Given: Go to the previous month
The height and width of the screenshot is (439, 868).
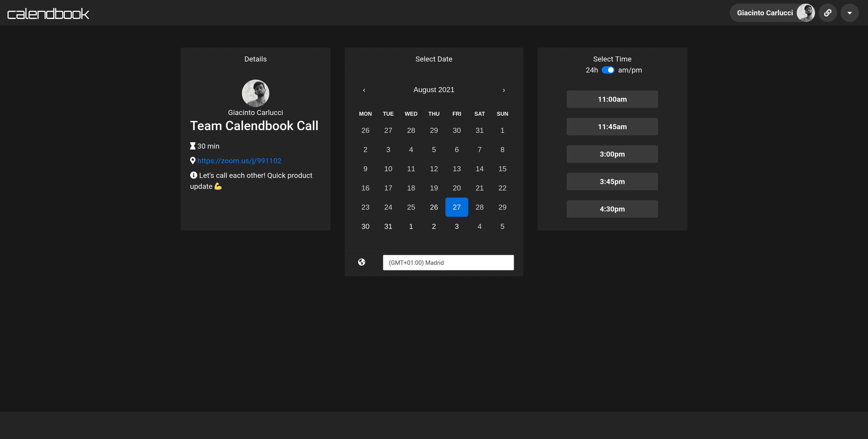Looking at the screenshot, I should (x=364, y=90).
